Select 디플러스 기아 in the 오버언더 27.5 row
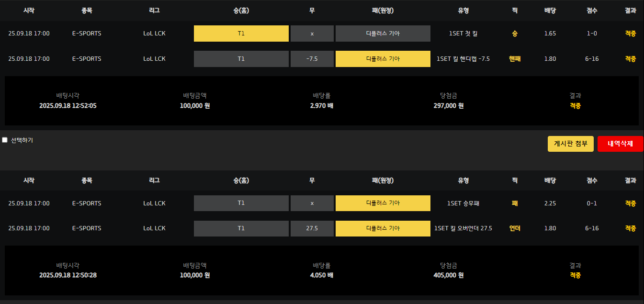This screenshot has height=304, width=644. point(383,228)
